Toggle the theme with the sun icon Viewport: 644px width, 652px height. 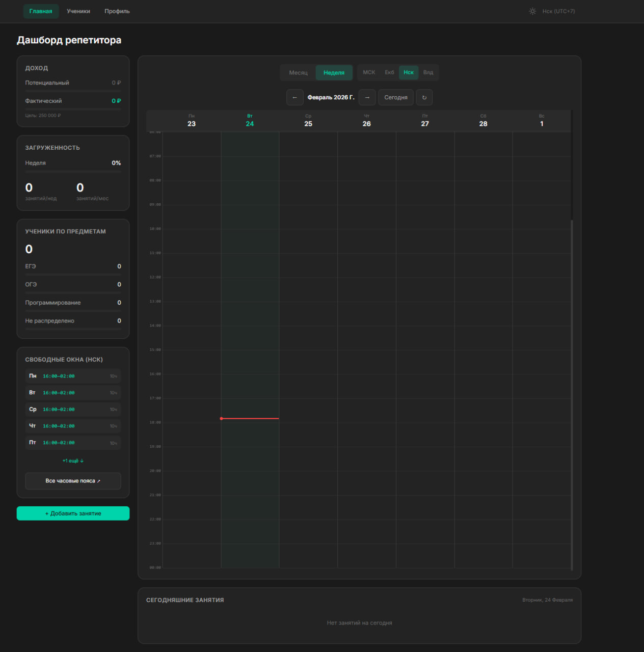click(x=532, y=11)
